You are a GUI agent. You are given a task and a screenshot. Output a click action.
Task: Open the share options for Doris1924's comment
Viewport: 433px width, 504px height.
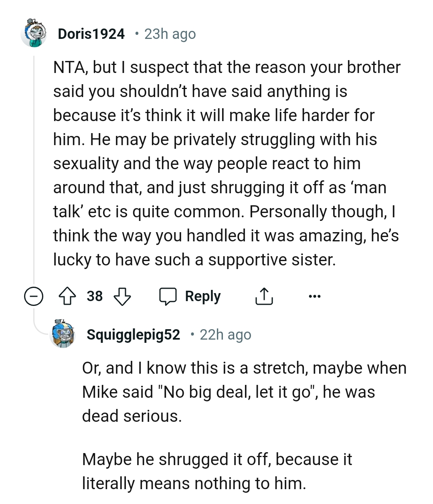[x=263, y=296]
